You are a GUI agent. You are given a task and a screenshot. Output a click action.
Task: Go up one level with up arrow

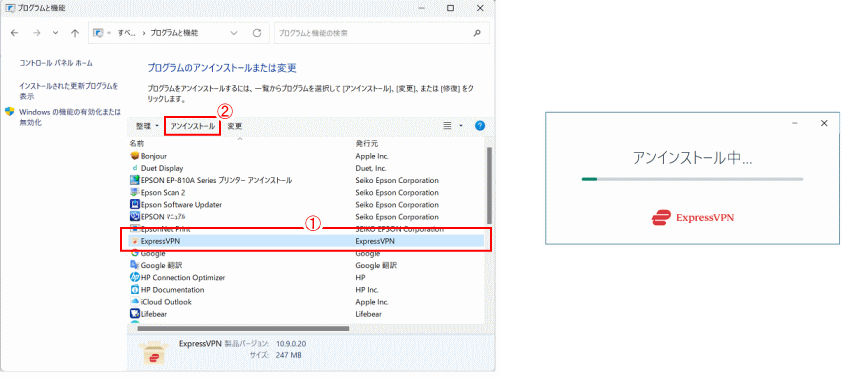75,33
